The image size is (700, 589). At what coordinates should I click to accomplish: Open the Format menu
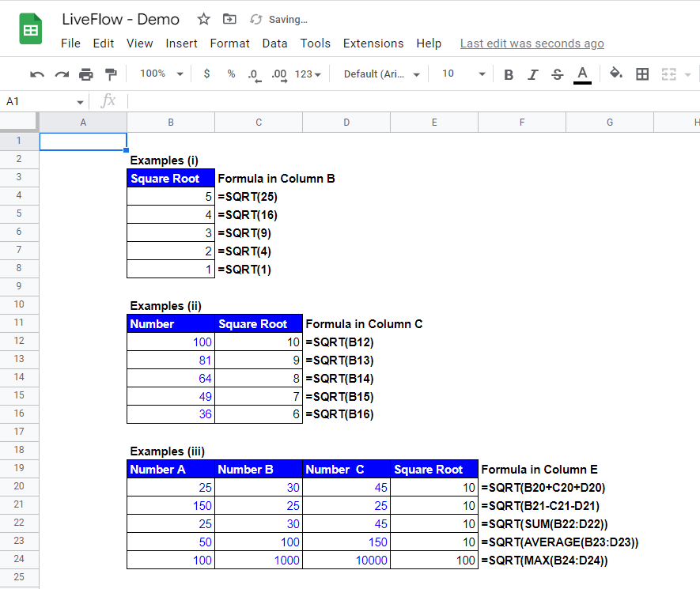point(229,43)
